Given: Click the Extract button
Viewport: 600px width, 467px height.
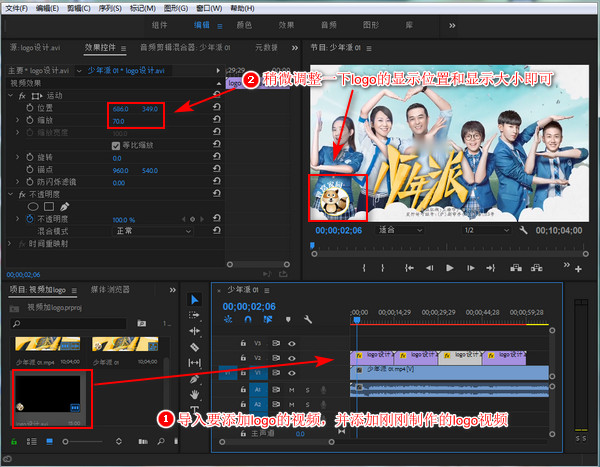Looking at the screenshot, I should [x=536, y=268].
